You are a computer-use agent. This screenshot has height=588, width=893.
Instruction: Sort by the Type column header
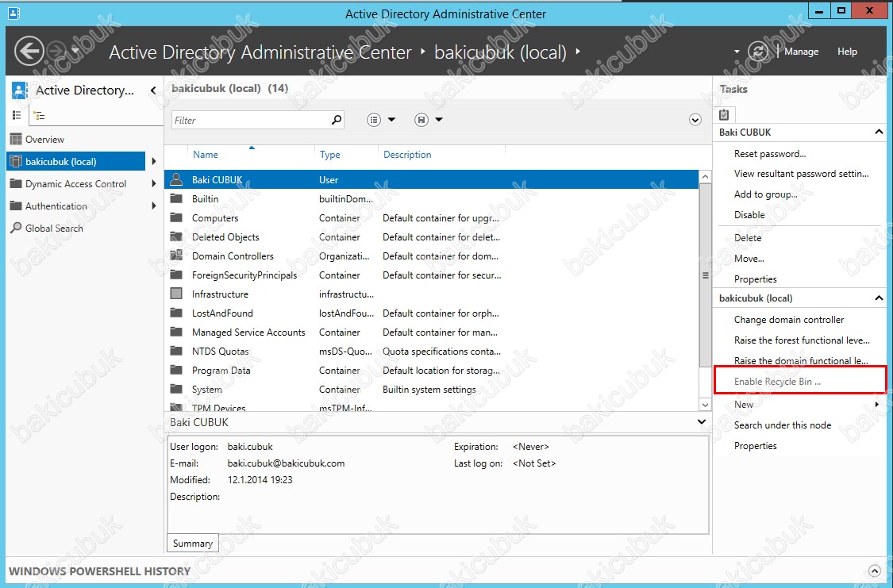329,154
